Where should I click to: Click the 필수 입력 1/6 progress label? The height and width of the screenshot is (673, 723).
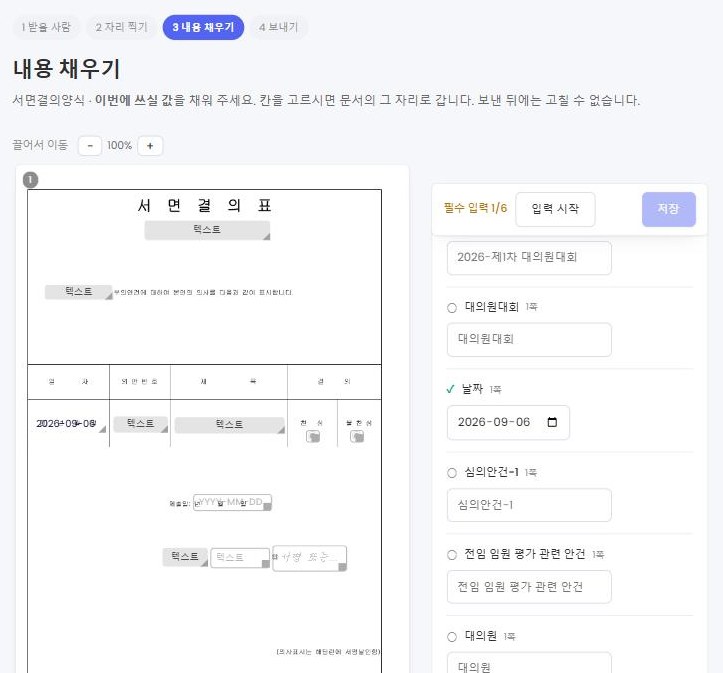pyautogui.click(x=475, y=208)
